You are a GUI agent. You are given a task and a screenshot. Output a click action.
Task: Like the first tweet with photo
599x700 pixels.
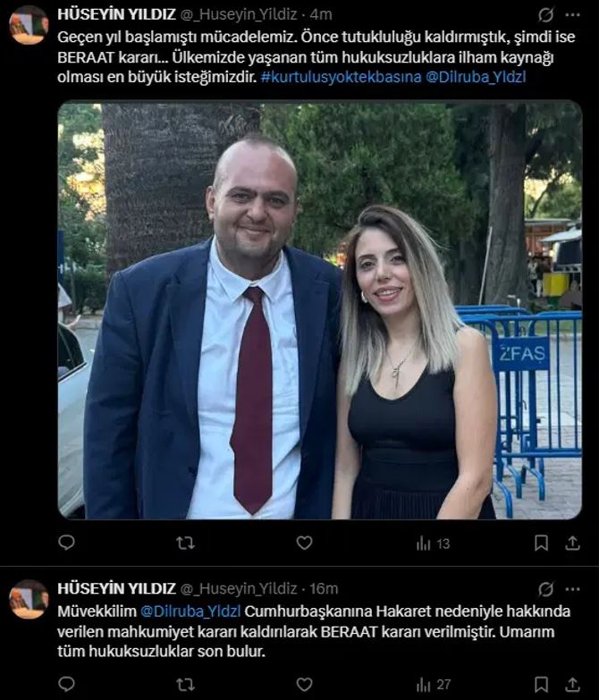pyautogui.click(x=304, y=543)
